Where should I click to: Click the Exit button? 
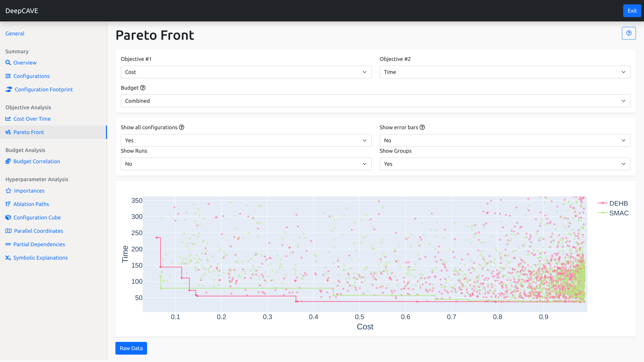click(632, 11)
